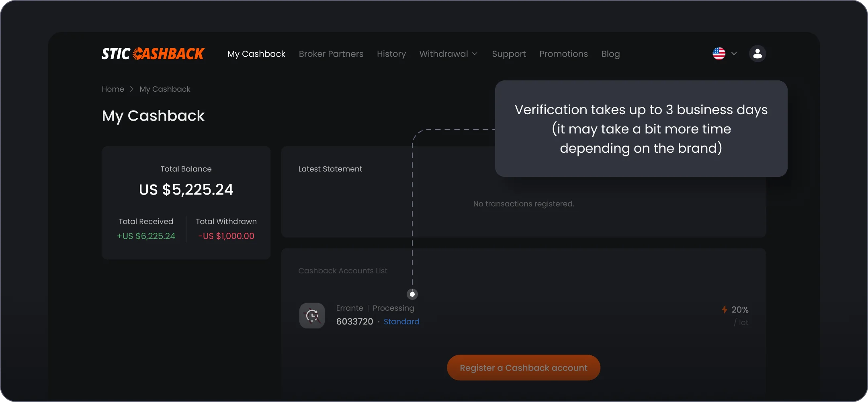The image size is (868, 402).
Task: Visit the Blog page
Action: click(610, 53)
